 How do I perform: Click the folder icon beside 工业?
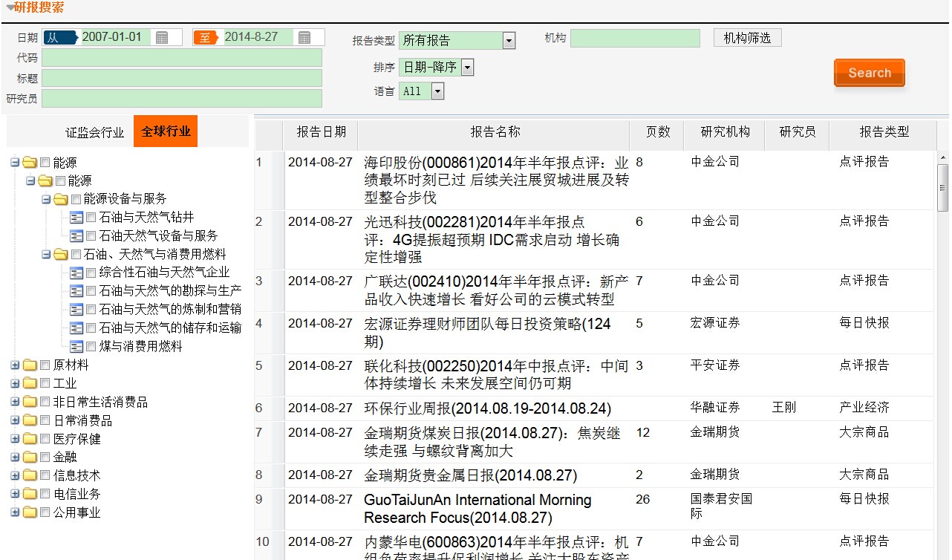pyautogui.click(x=30, y=383)
